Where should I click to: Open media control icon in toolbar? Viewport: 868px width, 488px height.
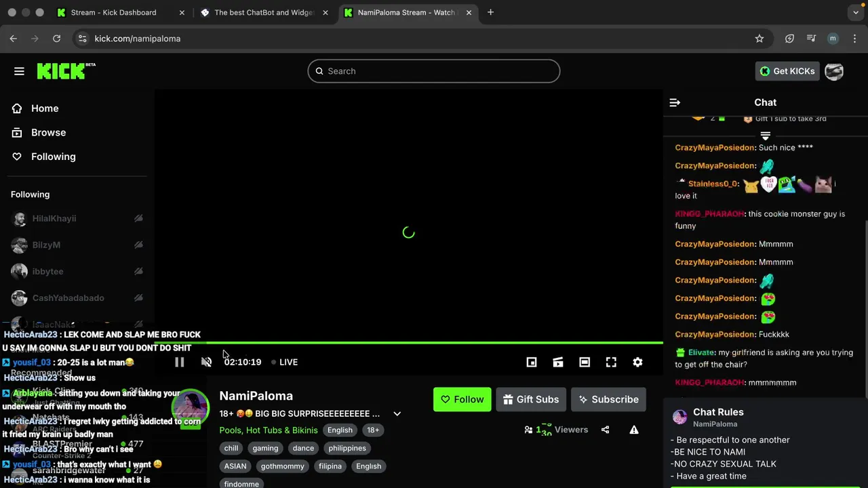pyautogui.click(x=811, y=39)
